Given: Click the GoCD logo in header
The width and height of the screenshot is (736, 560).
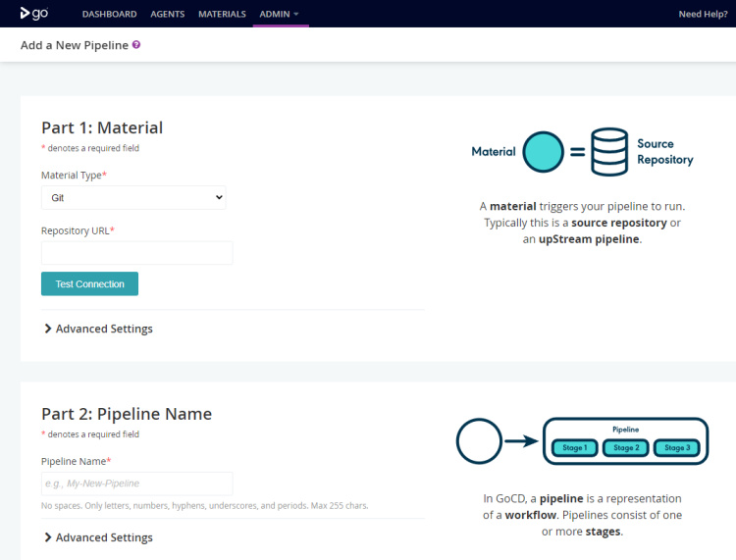Looking at the screenshot, I should point(32,14).
